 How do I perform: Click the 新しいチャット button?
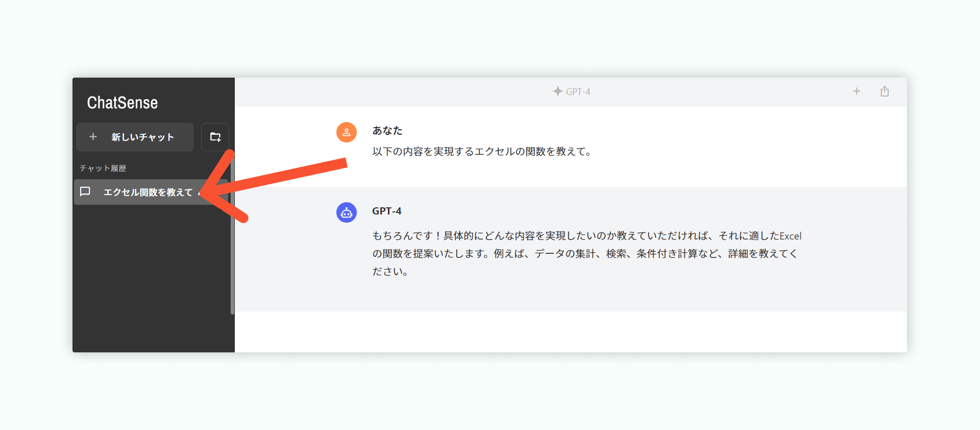[x=135, y=137]
